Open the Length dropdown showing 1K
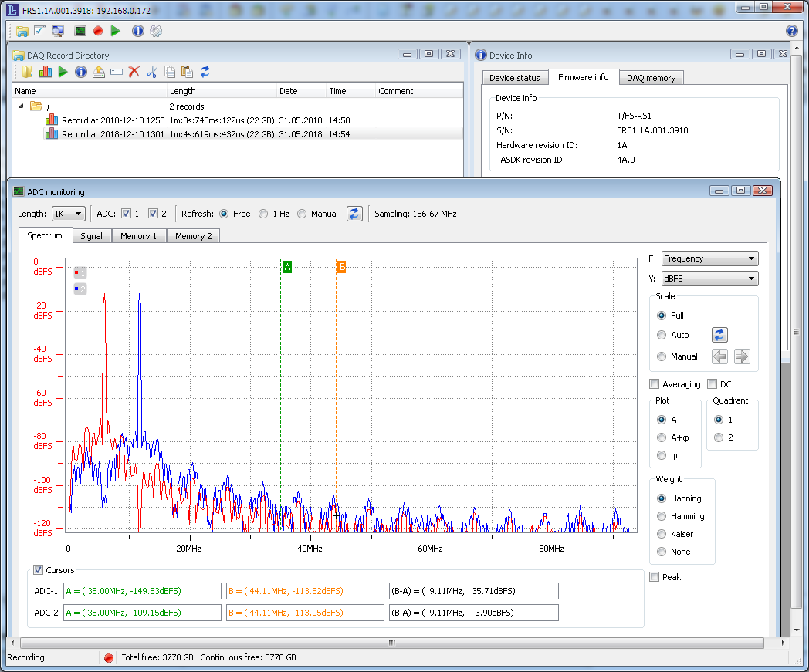Image resolution: width=809 pixels, height=672 pixels. (69, 214)
